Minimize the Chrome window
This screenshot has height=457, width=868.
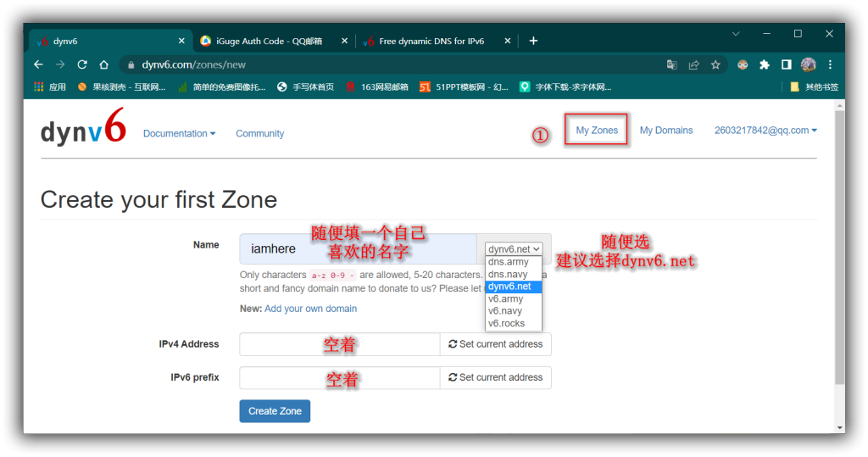point(766,34)
